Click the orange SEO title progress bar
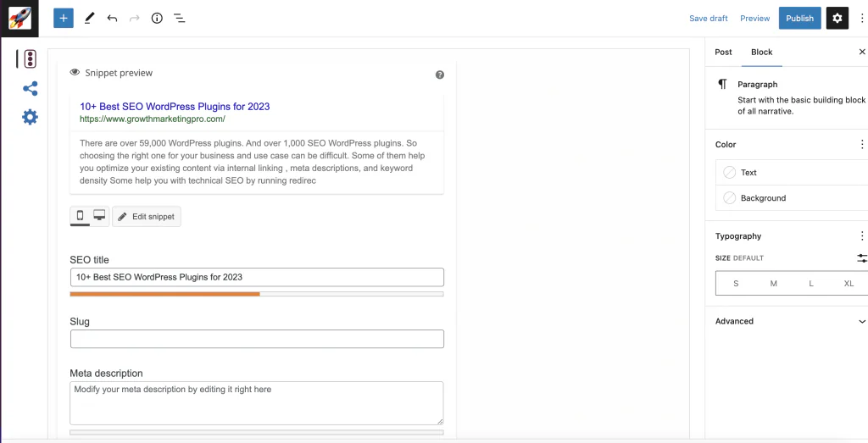The width and height of the screenshot is (868, 443). (165, 294)
